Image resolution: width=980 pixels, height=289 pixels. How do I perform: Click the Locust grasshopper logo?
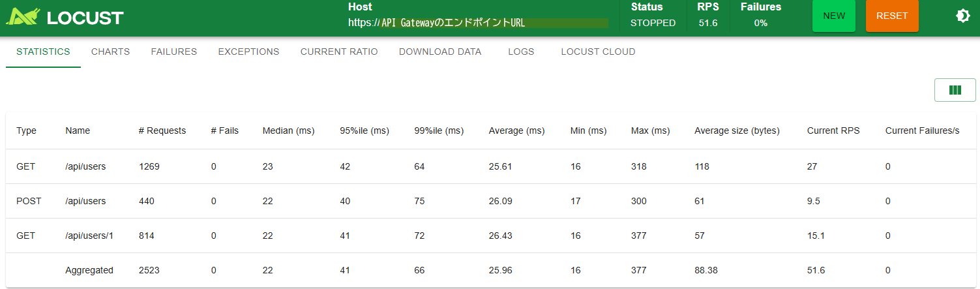[23, 17]
